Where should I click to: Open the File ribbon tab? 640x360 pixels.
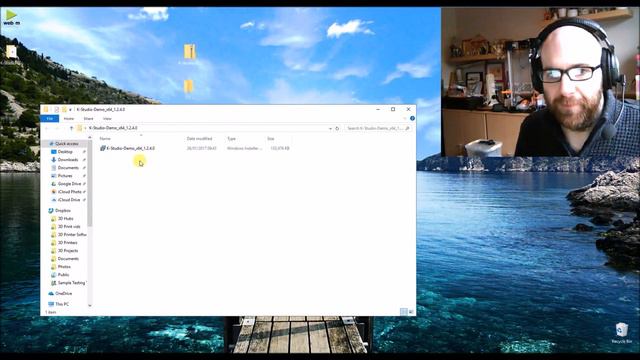(x=50, y=118)
